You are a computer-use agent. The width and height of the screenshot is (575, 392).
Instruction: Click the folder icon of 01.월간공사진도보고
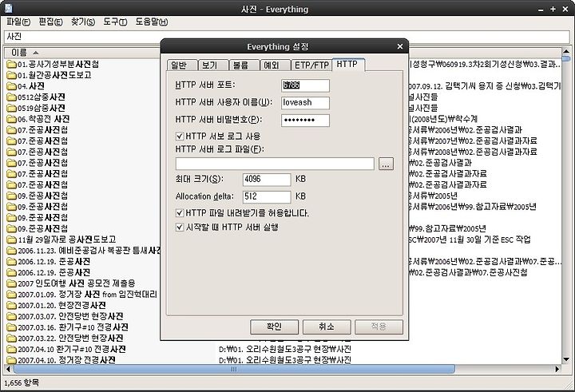point(11,76)
